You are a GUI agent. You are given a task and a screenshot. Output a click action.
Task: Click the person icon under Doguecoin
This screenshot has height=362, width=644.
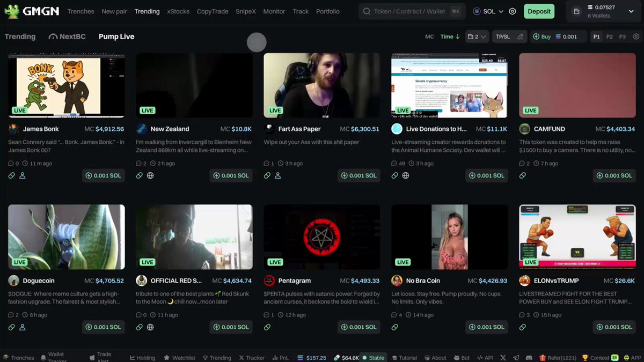click(23, 327)
